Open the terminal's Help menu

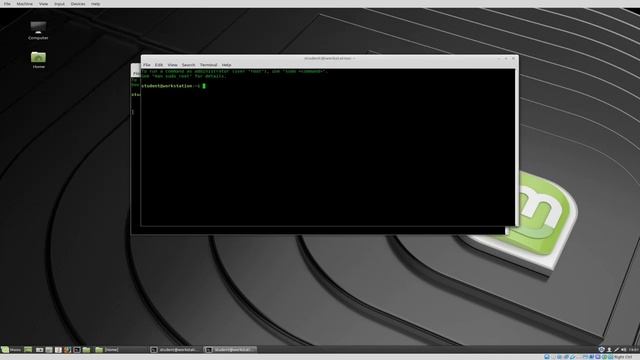(227, 65)
